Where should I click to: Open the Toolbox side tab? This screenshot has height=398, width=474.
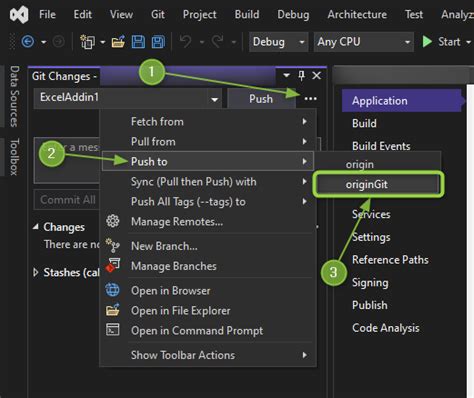coord(14,157)
